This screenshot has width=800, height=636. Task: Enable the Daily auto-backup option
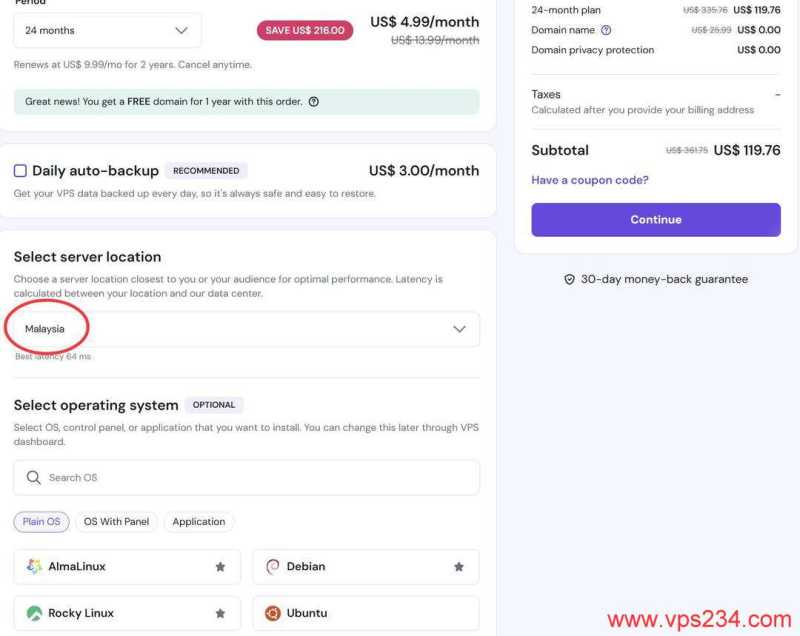click(x=21, y=170)
